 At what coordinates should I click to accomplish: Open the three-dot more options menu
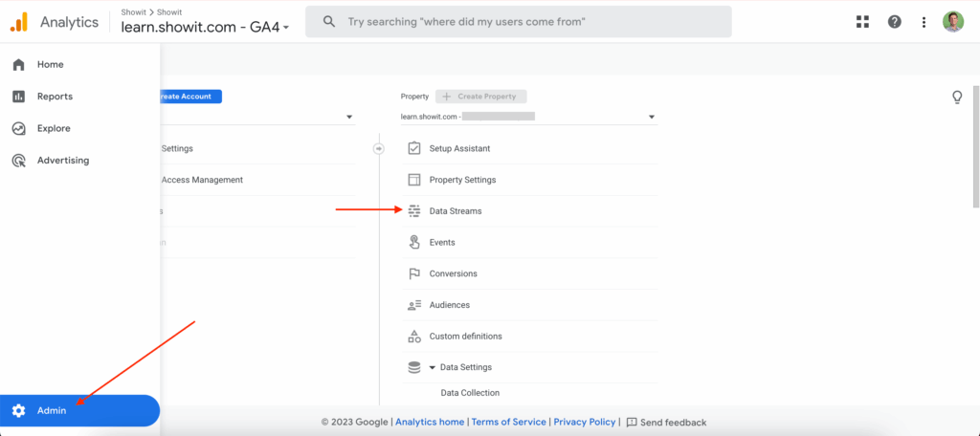coord(924,22)
